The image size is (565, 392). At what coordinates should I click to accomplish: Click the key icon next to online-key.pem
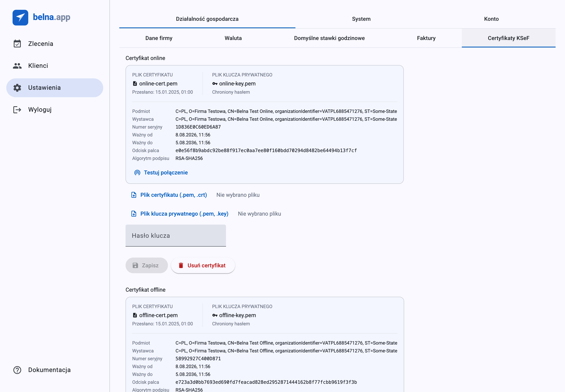[215, 83]
